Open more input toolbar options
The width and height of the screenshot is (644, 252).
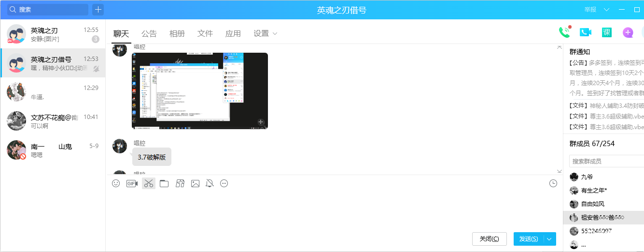click(x=224, y=183)
